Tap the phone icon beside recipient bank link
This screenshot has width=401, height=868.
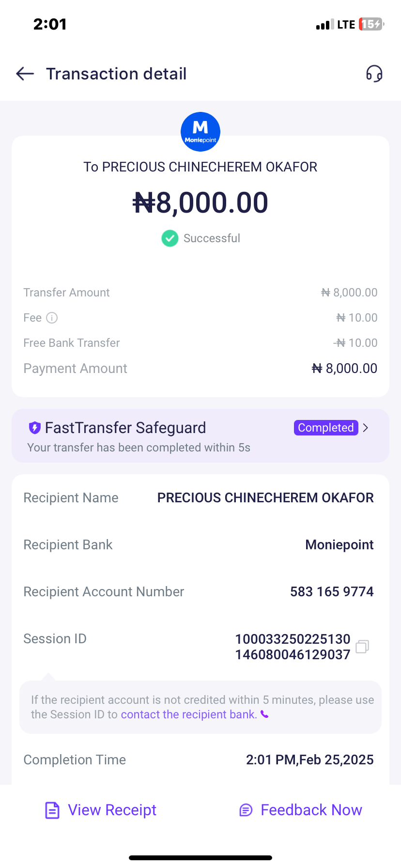[x=264, y=714]
